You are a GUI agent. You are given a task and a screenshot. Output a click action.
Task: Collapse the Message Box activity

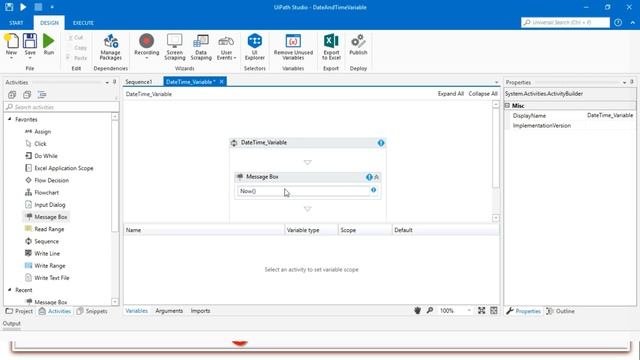point(377,177)
